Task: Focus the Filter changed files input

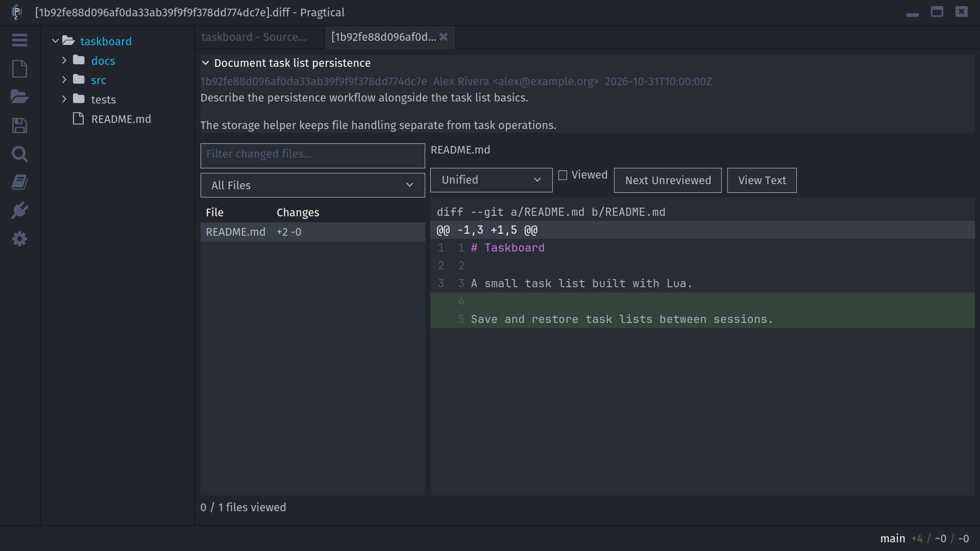Action: pos(312,156)
